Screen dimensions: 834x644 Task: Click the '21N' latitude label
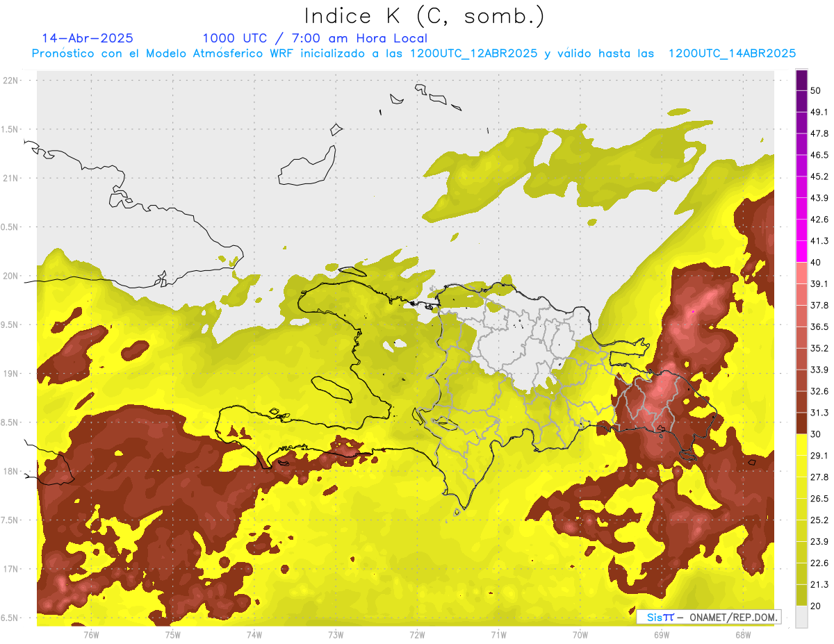tap(10, 178)
